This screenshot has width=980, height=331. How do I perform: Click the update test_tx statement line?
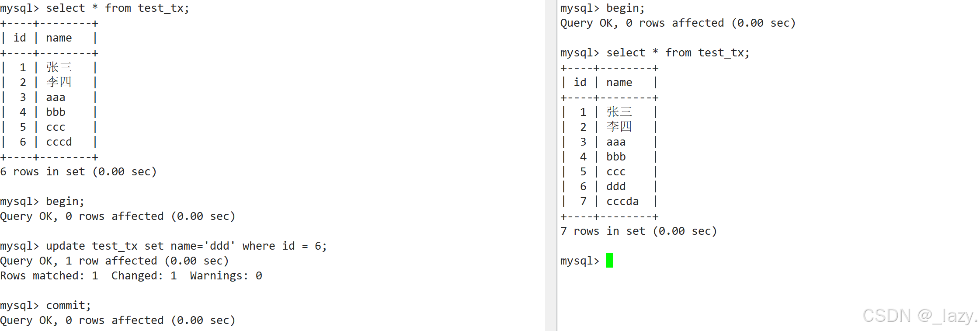[x=163, y=246]
